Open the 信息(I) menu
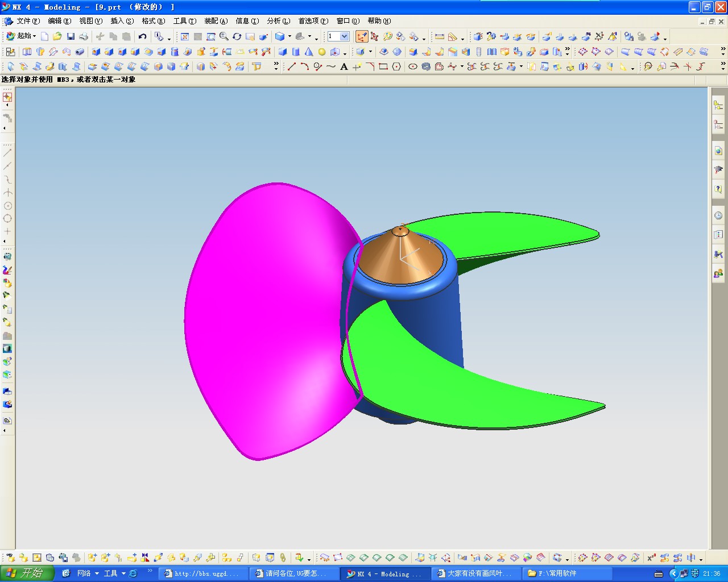 [247, 21]
